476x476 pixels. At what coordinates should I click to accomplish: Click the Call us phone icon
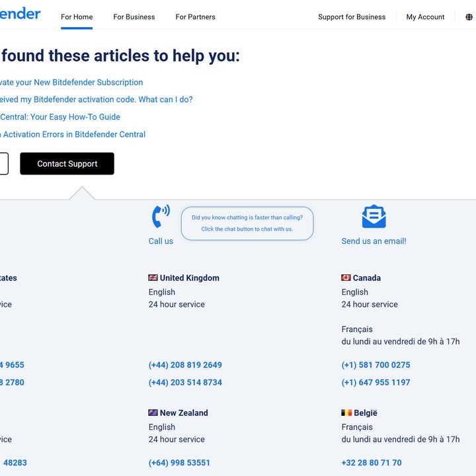click(161, 216)
